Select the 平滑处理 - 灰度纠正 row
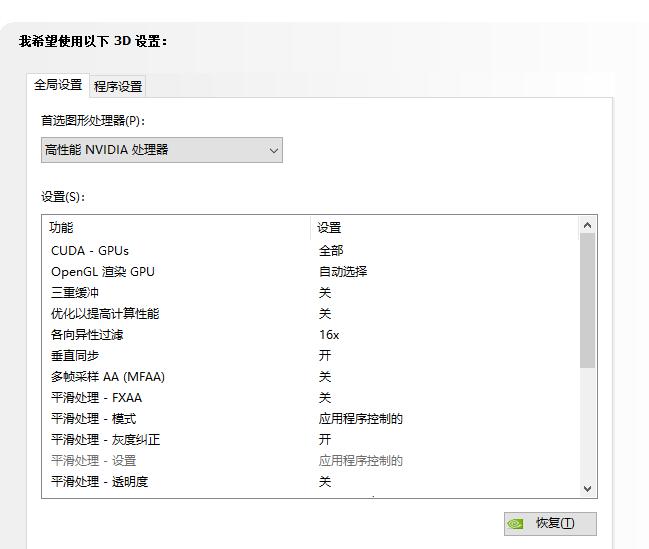The image size is (649, 549). 105,439
